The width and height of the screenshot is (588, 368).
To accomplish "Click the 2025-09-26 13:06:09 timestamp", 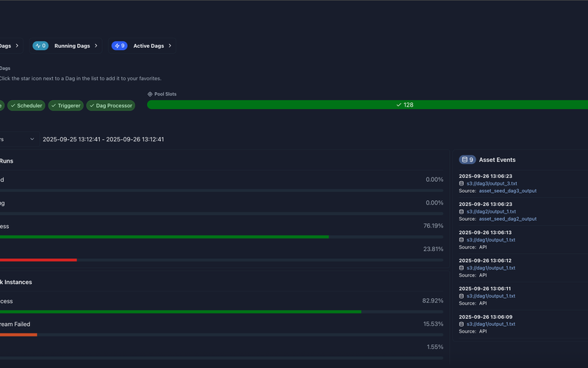I will point(486,317).
